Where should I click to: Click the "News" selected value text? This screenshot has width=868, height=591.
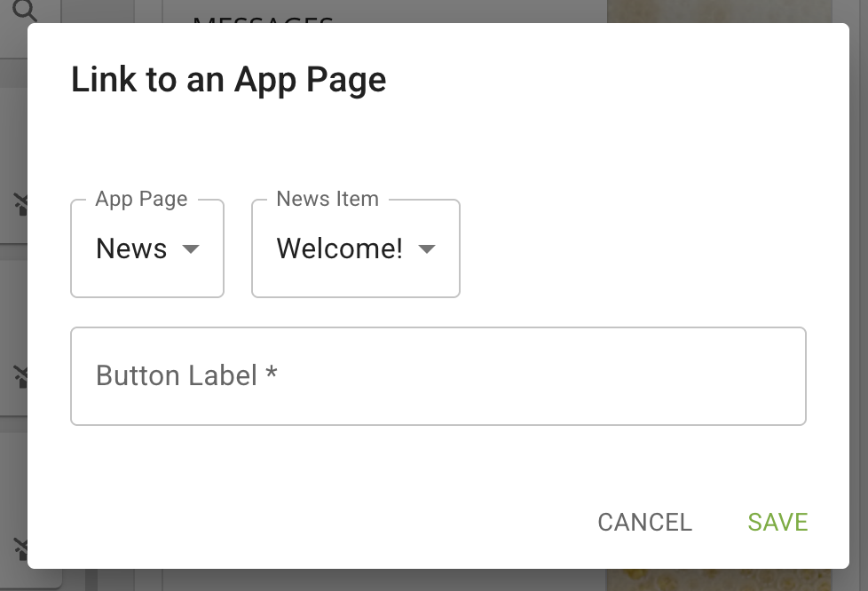tap(131, 249)
